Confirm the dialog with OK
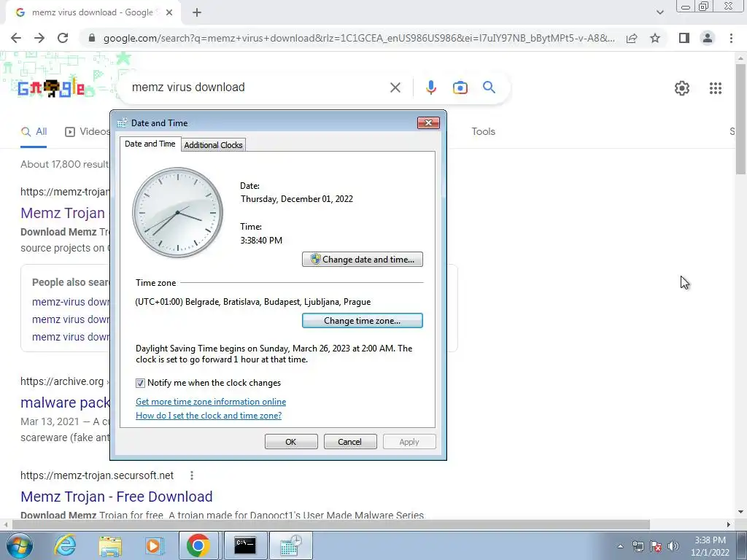747x560 pixels. (x=291, y=442)
